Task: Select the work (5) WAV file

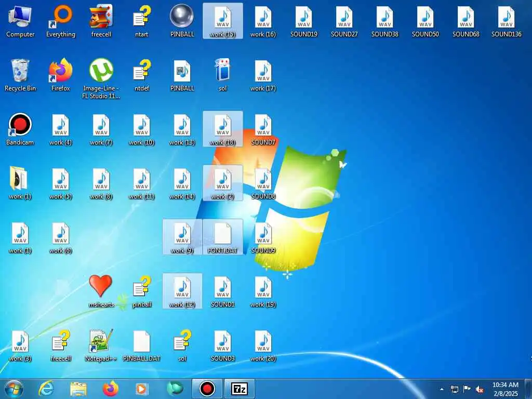Action: tap(61, 183)
